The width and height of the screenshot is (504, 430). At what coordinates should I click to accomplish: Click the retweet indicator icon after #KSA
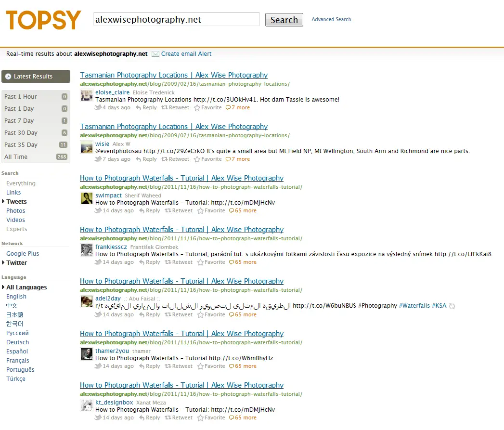click(x=452, y=306)
